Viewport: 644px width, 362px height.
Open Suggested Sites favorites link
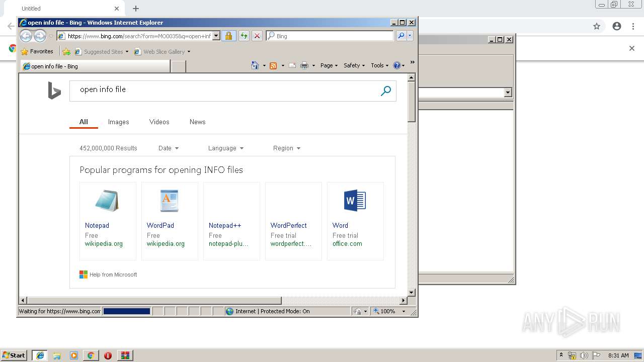click(101, 51)
